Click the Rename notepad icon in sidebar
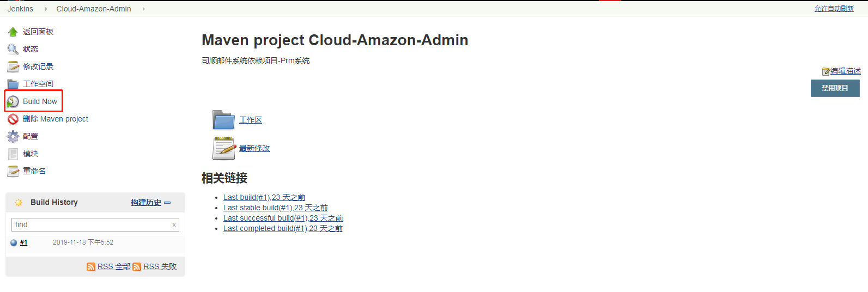The image size is (868, 292). tap(13, 171)
